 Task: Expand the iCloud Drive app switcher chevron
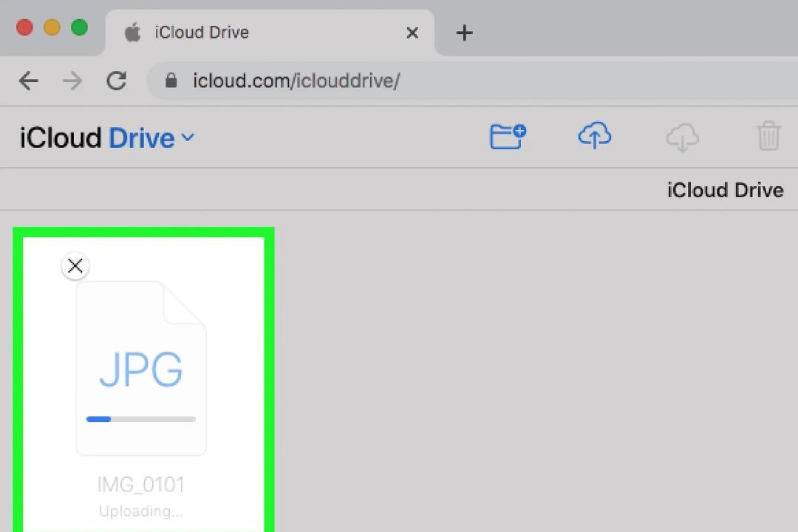click(188, 137)
